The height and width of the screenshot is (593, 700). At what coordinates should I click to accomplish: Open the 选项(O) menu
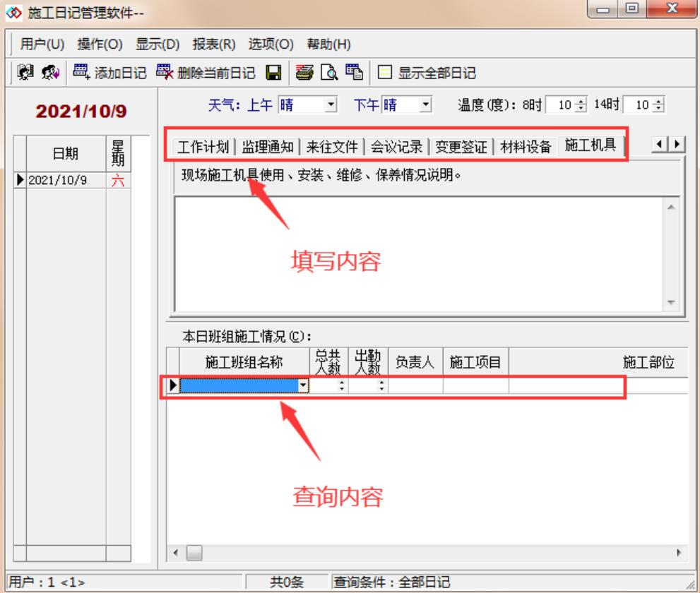(x=271, y=44)
